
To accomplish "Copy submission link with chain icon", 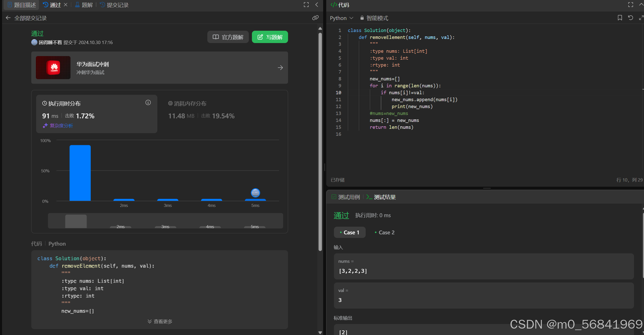I will click(x=315, y=18).
